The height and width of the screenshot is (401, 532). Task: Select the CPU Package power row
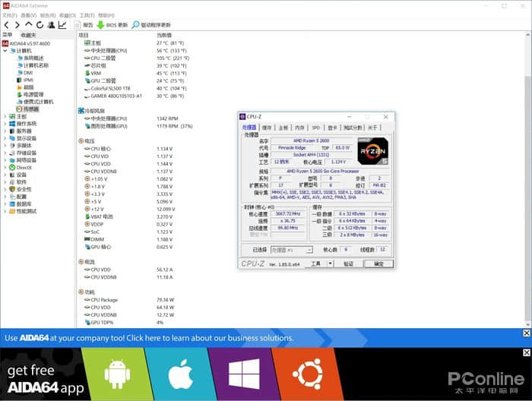tap(130, 300)
